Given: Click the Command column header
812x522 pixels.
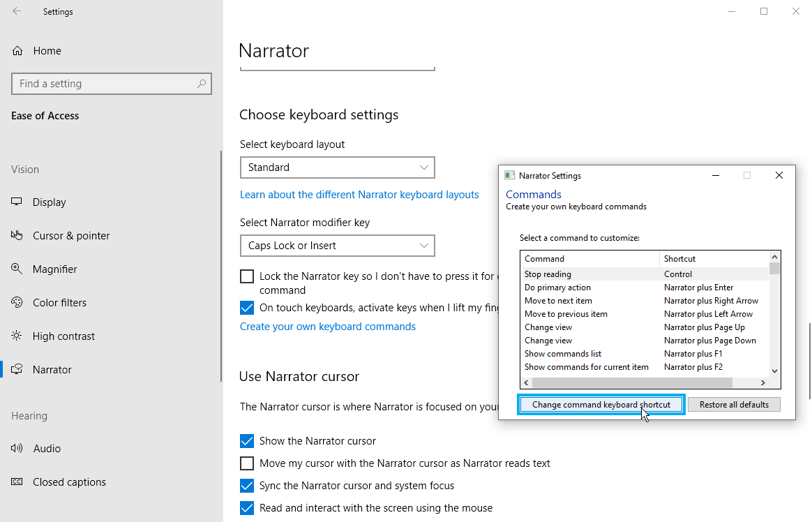Looking at the screenshot, I should [590, 259].
